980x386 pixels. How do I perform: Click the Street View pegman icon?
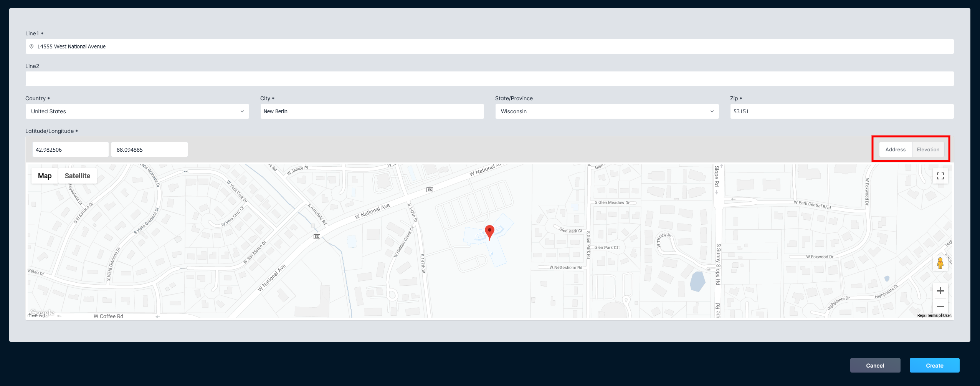940,263
